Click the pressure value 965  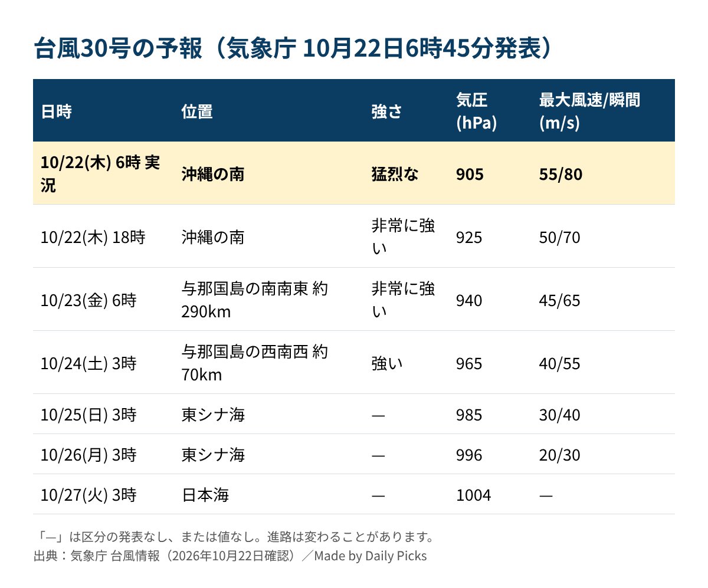(x=469, y=363)
